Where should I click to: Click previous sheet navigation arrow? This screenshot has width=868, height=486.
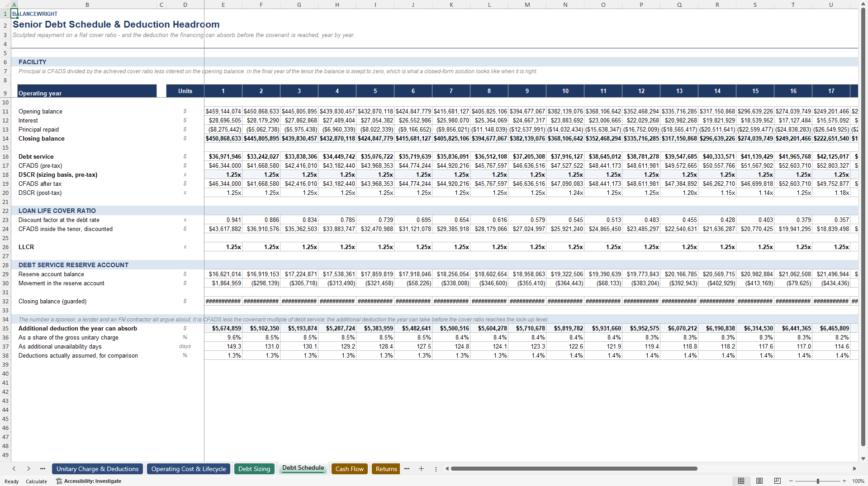pyautogui.click(x=14, y=469)
